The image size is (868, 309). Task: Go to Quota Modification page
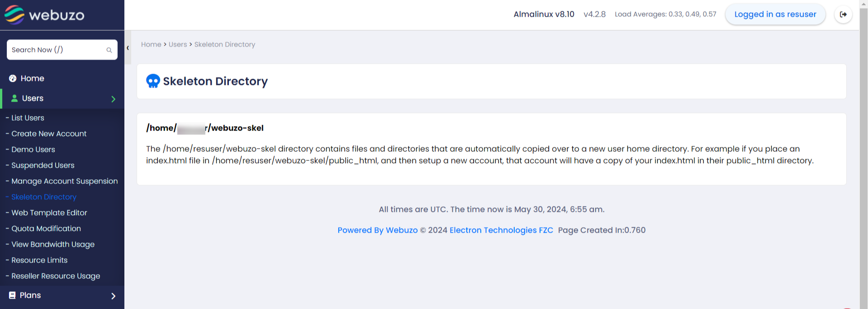tap(46, 229)
